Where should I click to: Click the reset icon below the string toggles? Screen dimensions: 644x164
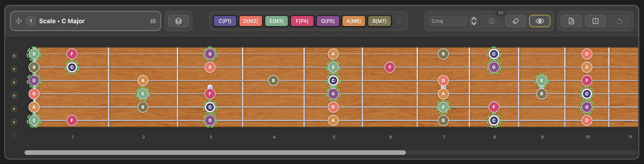14,135
